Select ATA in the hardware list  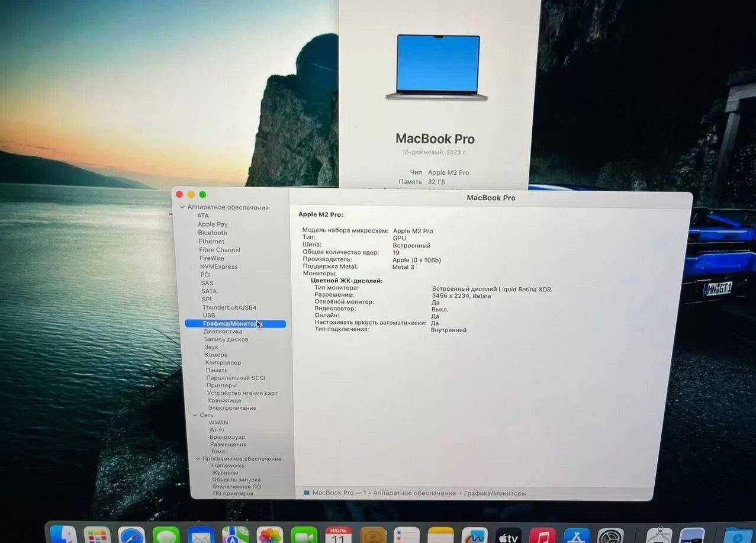[x=203, y=216]
